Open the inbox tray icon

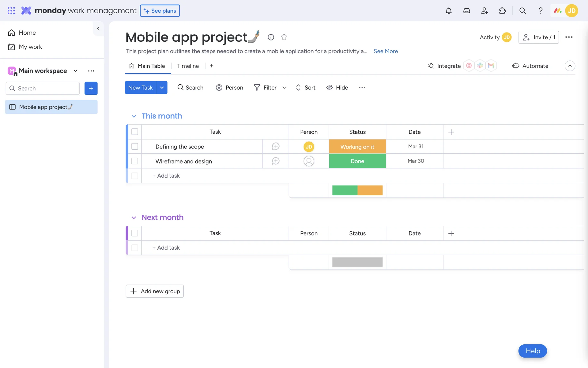[466, 11]
